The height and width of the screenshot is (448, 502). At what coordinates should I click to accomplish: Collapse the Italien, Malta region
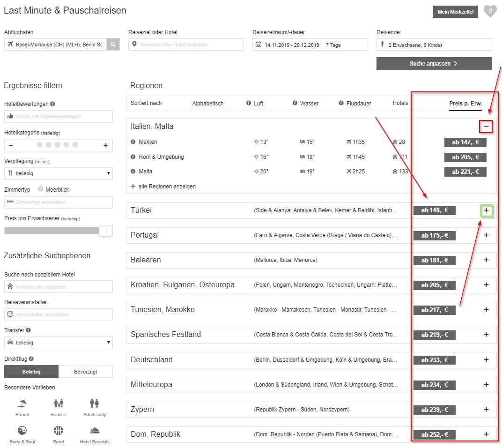486,127
